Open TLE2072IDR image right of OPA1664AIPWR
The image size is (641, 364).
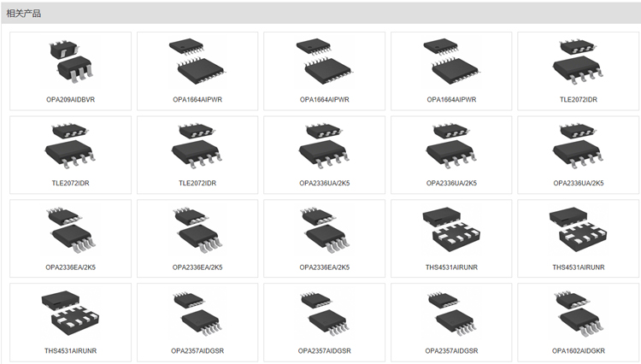click(578, 62)
